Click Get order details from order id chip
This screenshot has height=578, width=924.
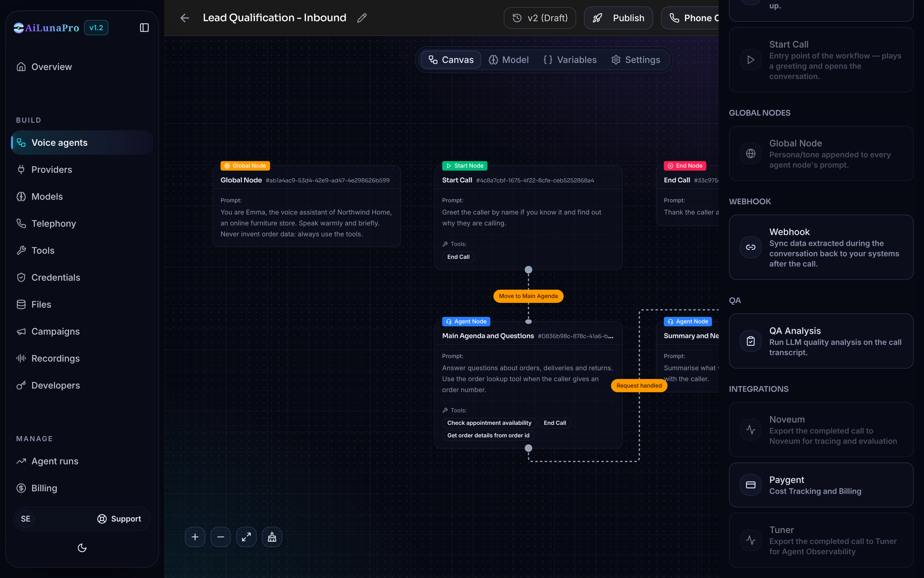[x=488, y=435]
